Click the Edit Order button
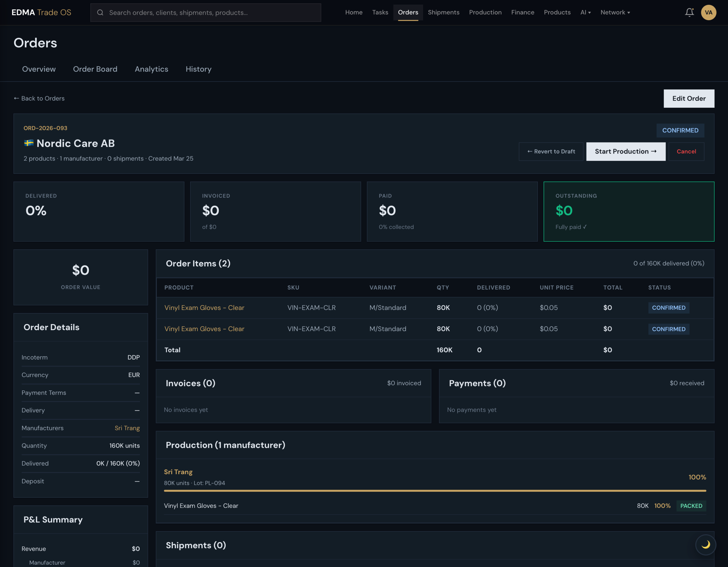 pos(689,98)
